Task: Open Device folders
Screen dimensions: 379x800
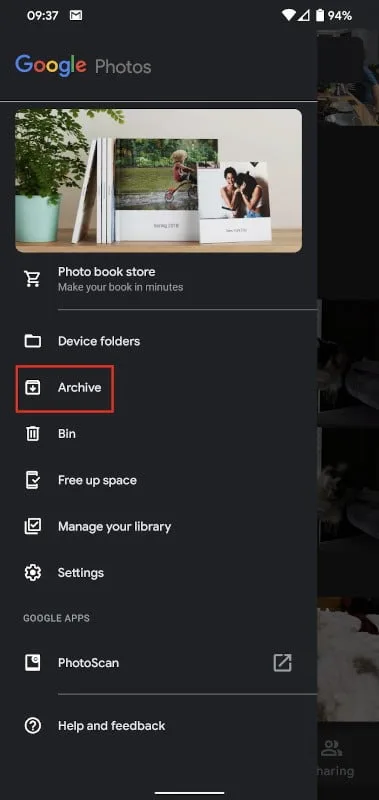Action: tap(159, 341)
